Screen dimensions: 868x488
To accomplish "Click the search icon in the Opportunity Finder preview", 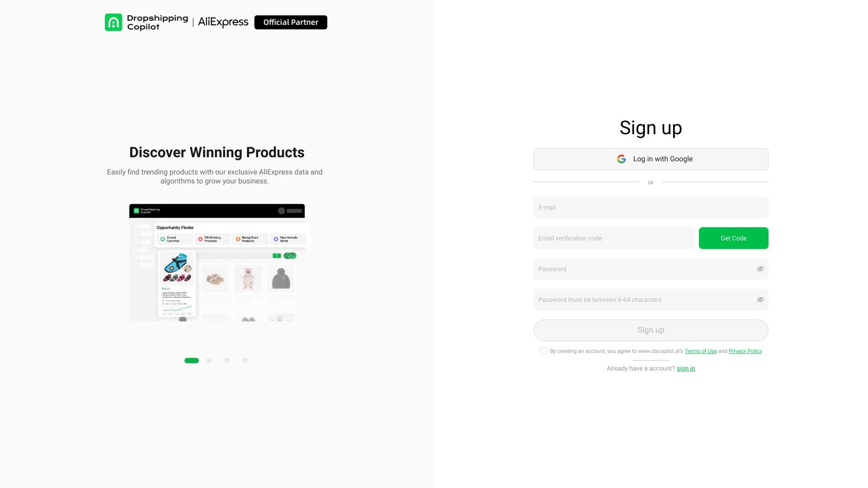I will (x=277, y=256).
